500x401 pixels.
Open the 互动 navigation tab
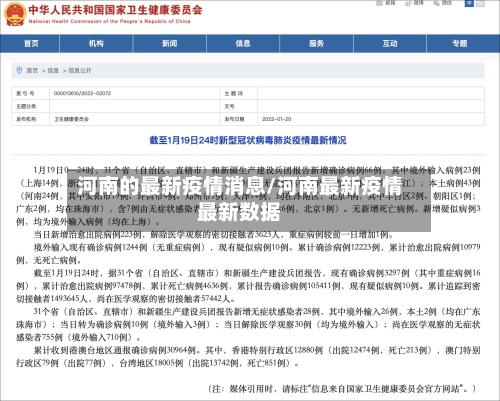[x=390, y=43]
